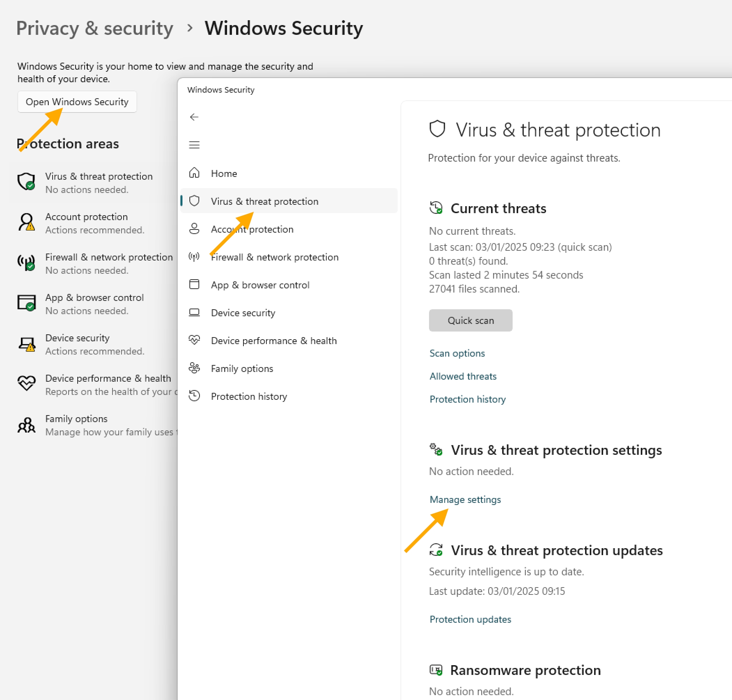This screenshot has width=732, height=700.
Task: Click the Device performance heart icon
Action: [194, 340]
